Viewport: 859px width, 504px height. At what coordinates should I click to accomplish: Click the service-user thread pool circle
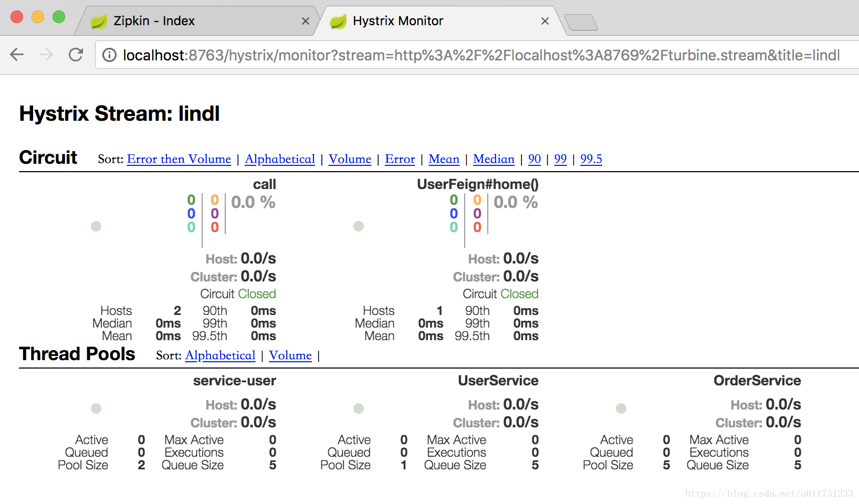pyautogui.click(x=96, y=408)
